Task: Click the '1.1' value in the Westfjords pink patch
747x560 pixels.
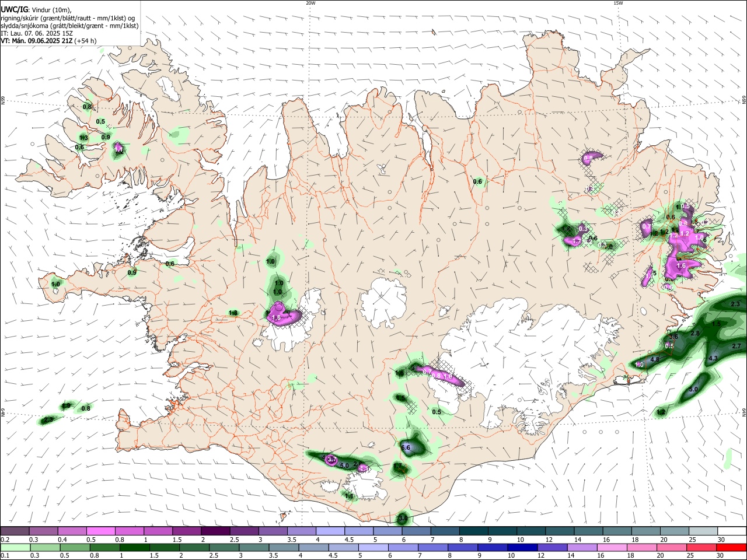Action: tap(119, 150)
